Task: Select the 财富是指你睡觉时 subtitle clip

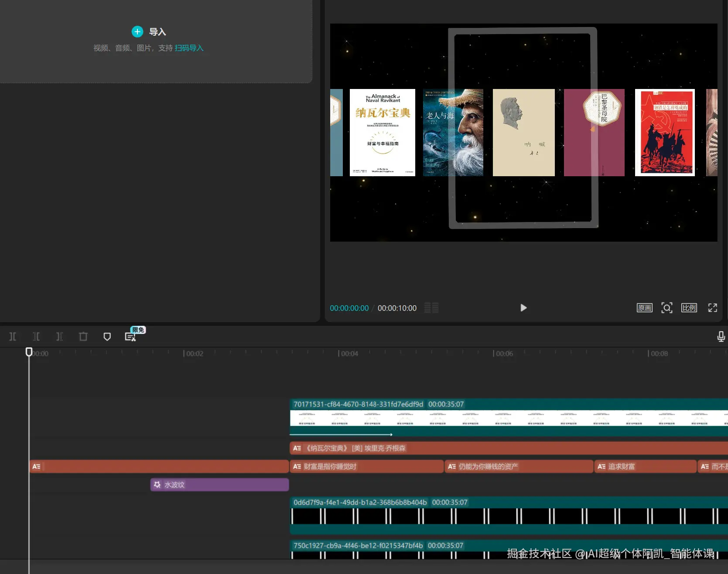Action: pos(366,467)
